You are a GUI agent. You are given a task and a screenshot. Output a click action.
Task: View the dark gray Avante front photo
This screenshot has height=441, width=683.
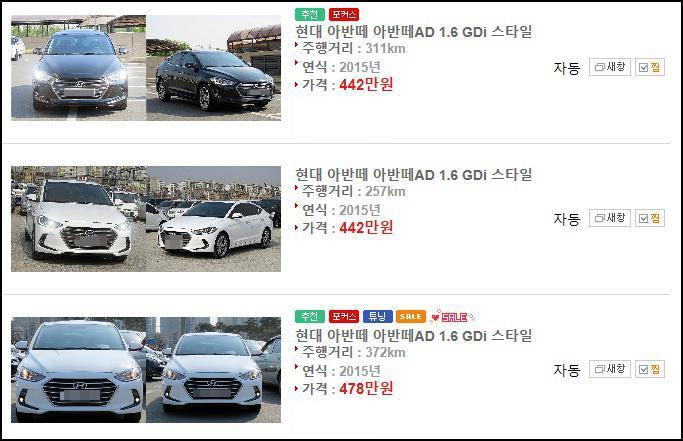pyautogui.click(x=78, y=68)
